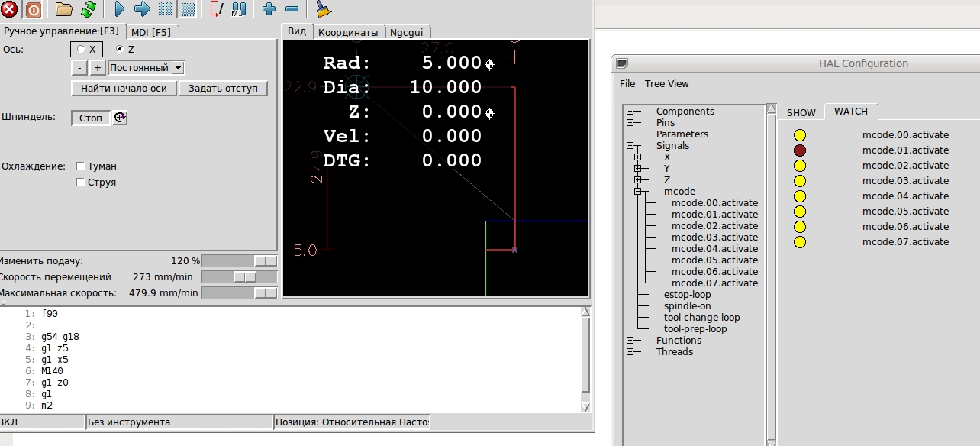The height and width of the screenshot is (446, 980).
Task: Jog negative with the minus button
Action: 80,67
